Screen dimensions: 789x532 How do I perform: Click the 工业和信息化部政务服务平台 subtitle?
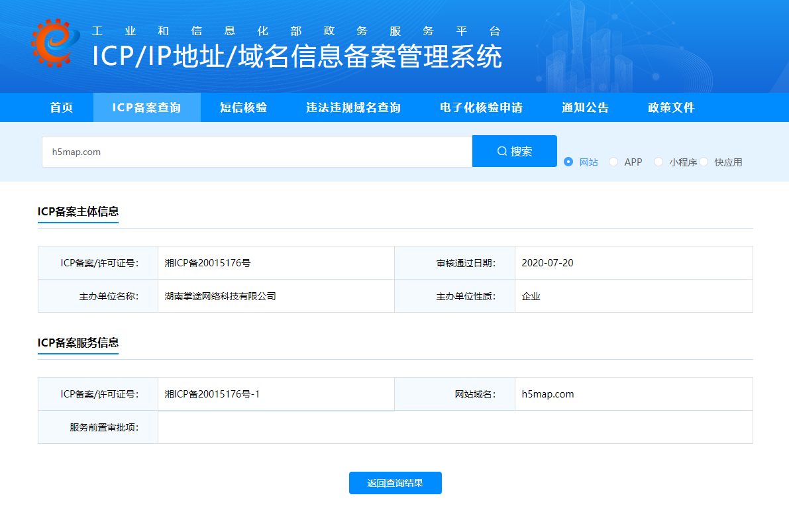coord(296,30)
